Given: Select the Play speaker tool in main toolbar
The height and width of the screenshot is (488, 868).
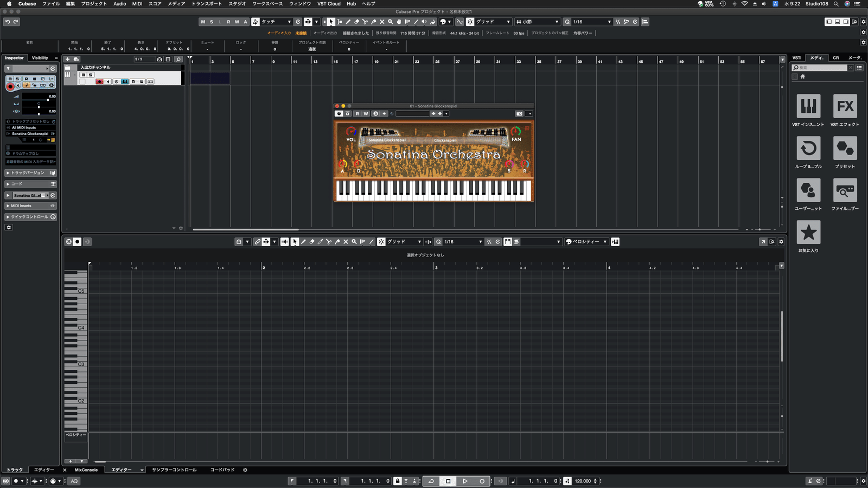Looking at the screenshot, I should click(424, 22).
